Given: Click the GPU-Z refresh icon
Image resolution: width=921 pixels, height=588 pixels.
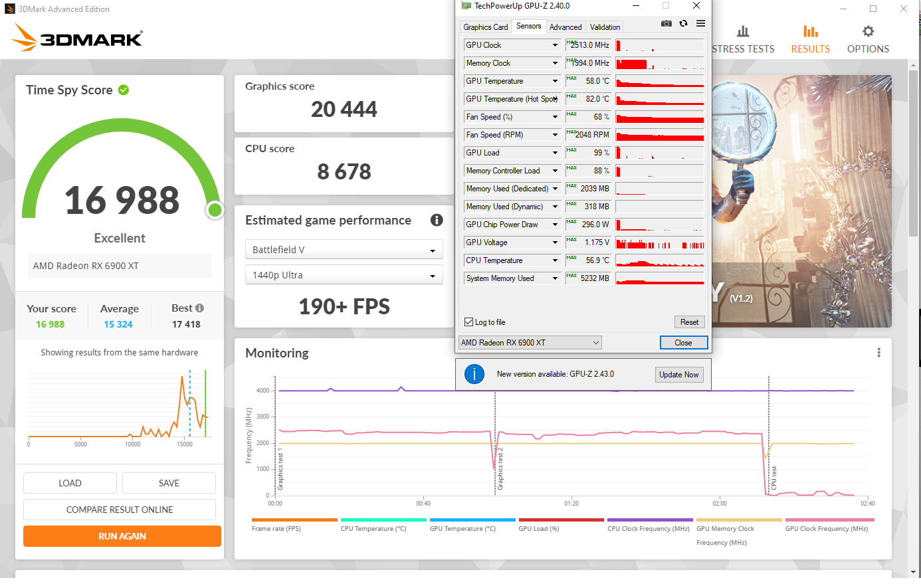Looking at the screenshot, I should 683,23.
